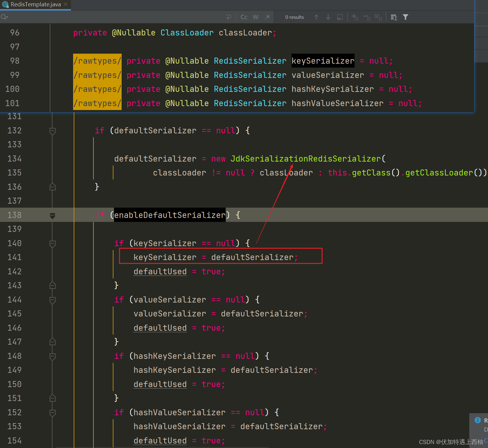
Task: Toggle search in selection icon
Action: pyautogui.click(x=340, y=17)
